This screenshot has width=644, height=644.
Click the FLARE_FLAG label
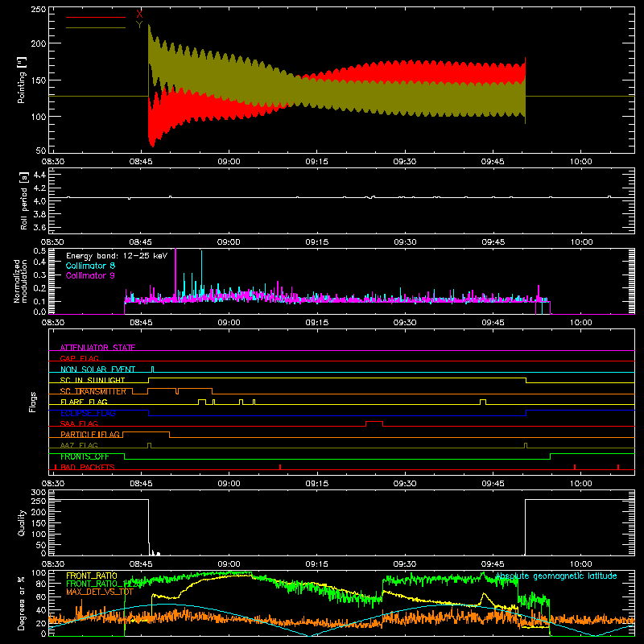point(84,402)
